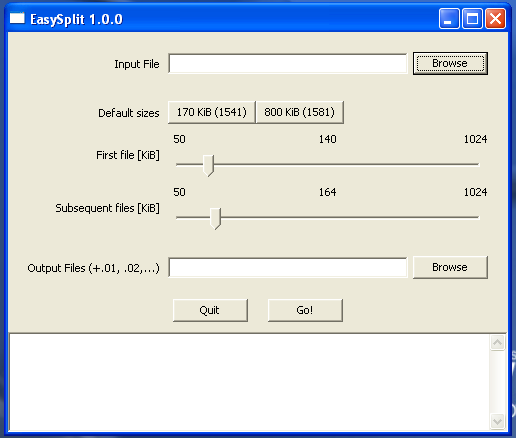The width and height of the screenshot is (516, 438).
Task: Click the log scrollbar down arrow
Action: [x=498, y=422]
